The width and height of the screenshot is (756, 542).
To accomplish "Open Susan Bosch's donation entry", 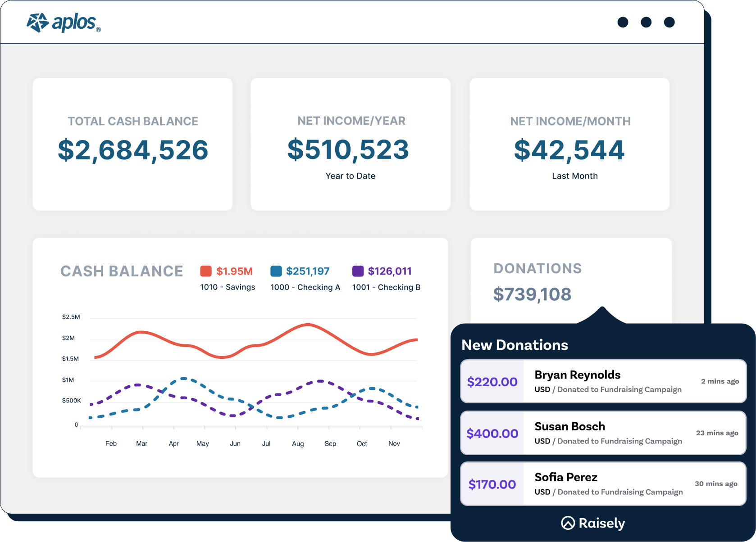I will (603, 433).
